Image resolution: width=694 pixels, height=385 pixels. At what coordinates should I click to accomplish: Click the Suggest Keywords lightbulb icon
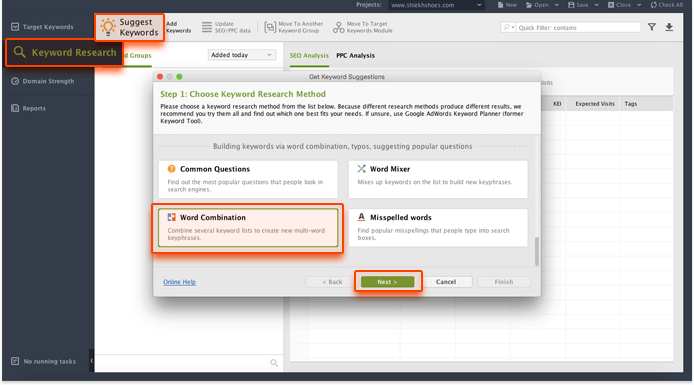point(108,27)
